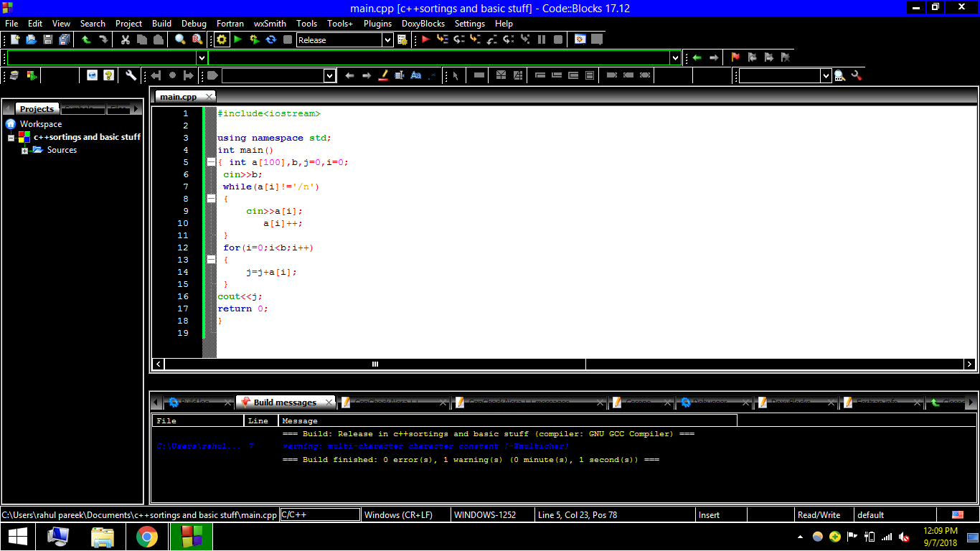Image resolution: width=980 pixels, height=551 pixels.
Task: Collapse the c++sortings and basic stuff project
Action: click(x=11, y=137)
